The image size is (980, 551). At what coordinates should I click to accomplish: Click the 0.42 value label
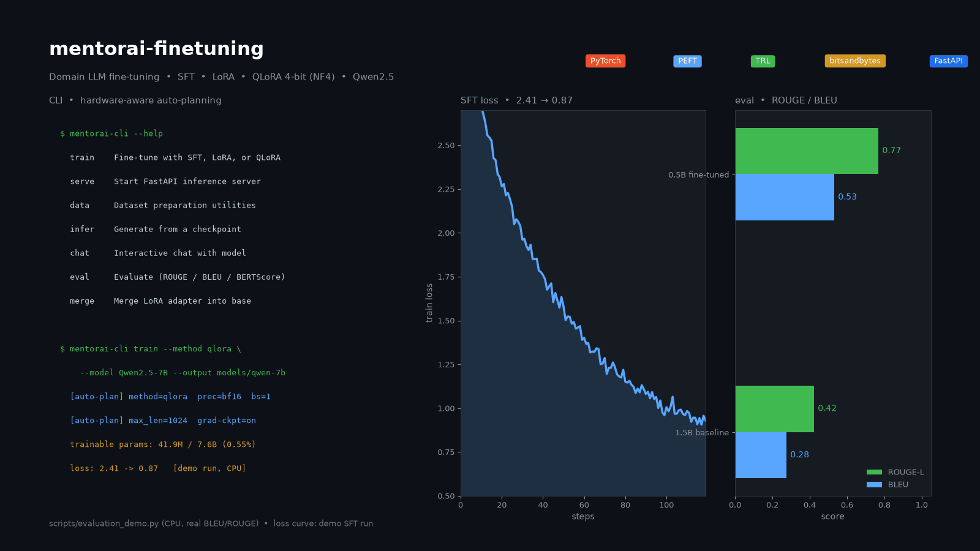coord(827,408)
